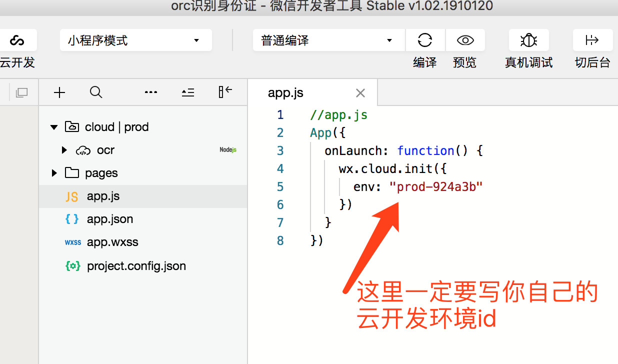
Task: Collapse the cloud | prod folder triangle
Action: [x=54, y=127]
